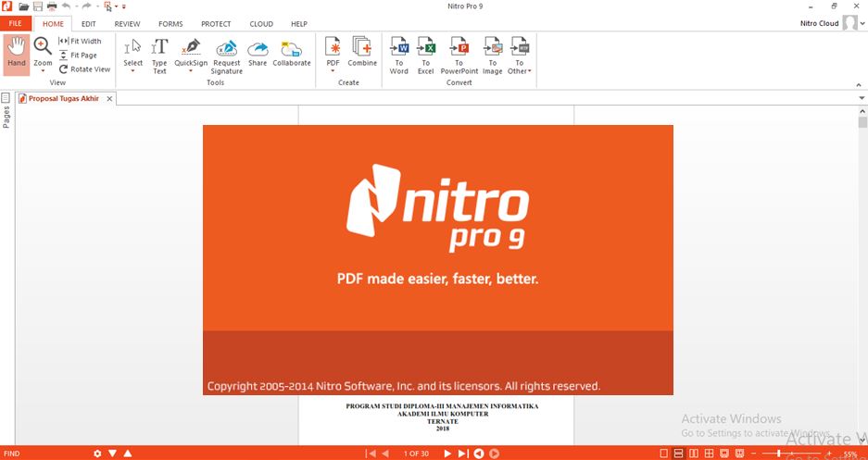Viewport: 868px width, 460px height.
Task: Find previous result with up triangle
Action: coord(128,454)
